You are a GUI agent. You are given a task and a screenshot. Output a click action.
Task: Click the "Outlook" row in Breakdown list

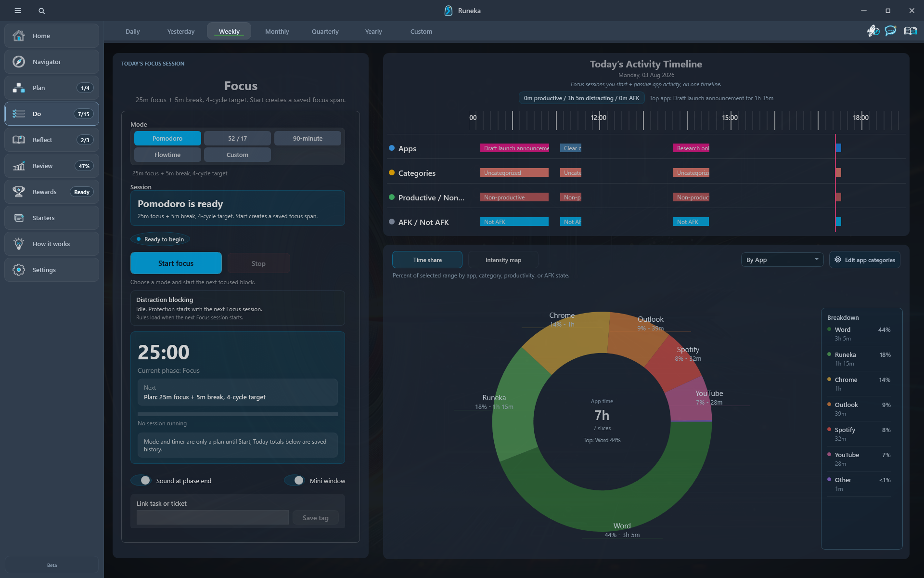pyautogui.click(x=860, y=409)
